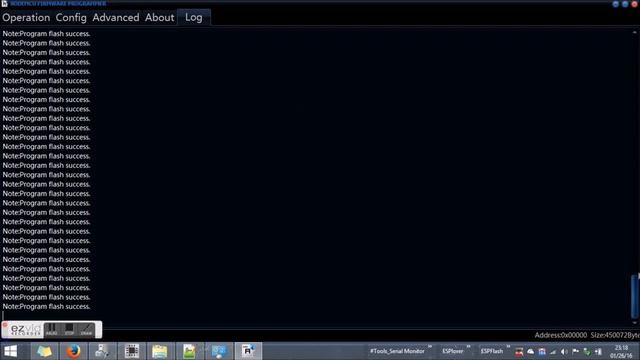640x360 pixels.
Task: Open the chip icon taskbar app
Action: 132,351
